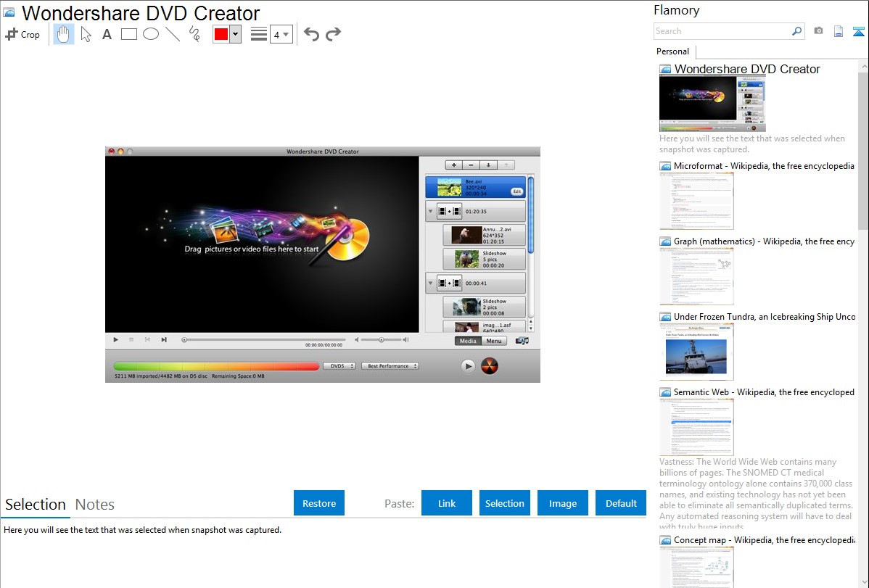Click the Paste Link button
Image resolution: width=869 pixels, height=588 pixels.
tap(447, 503)
